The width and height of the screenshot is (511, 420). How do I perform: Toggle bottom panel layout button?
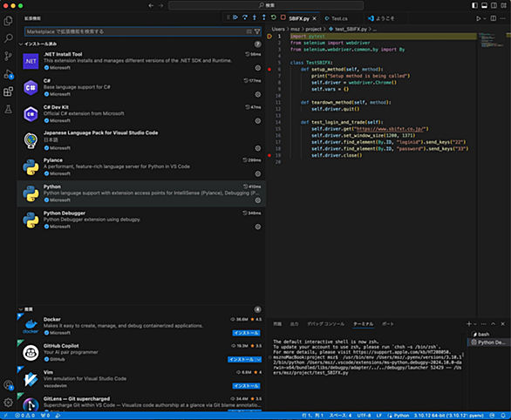pyautogui.click(x=484, y=5)
